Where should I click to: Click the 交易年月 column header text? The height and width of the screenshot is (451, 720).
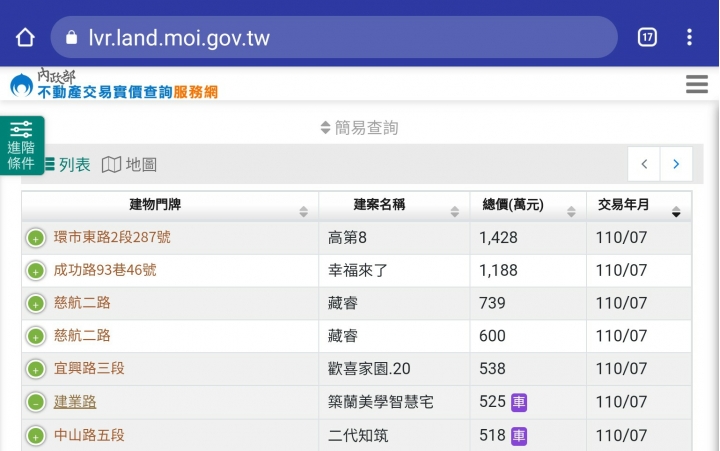[624, 204]
